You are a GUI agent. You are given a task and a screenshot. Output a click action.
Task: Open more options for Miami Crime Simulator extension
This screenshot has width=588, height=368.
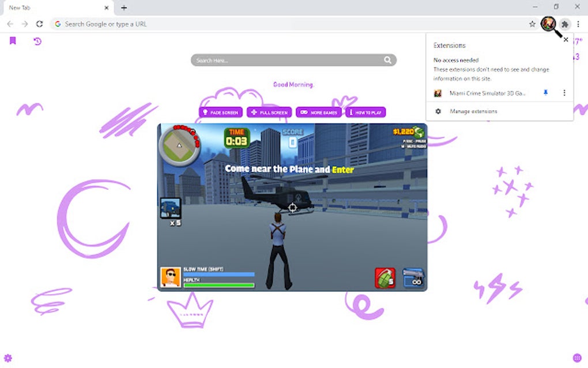tap(564, 93)
